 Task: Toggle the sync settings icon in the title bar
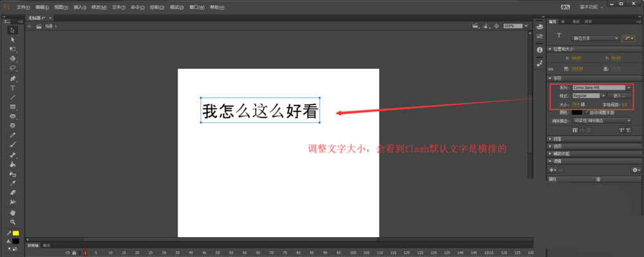click(x=566, y=7)
